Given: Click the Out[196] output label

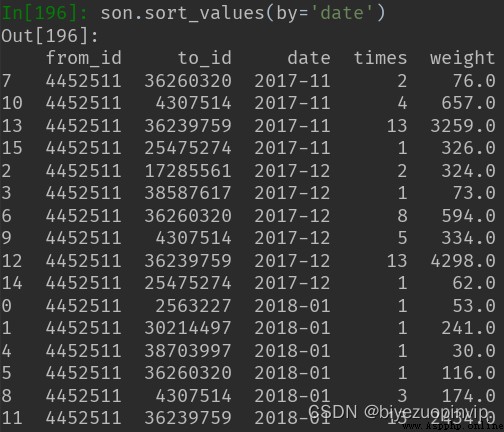Looking at the screenshot, I should (x=50, y=36).
